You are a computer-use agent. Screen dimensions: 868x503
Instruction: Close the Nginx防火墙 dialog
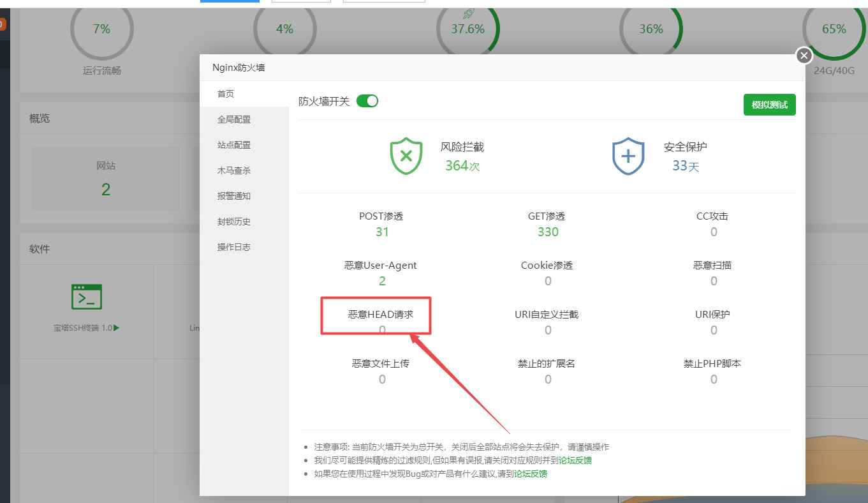(x=804, y=56)
